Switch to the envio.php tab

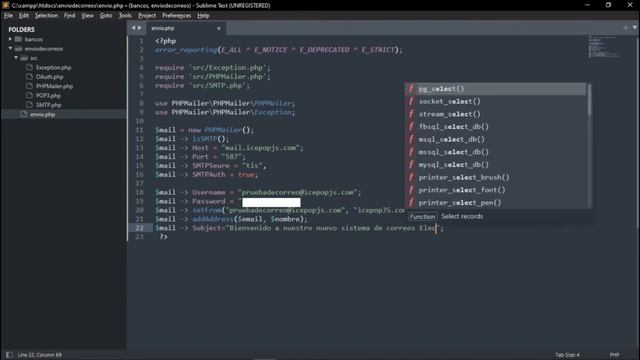186,28
